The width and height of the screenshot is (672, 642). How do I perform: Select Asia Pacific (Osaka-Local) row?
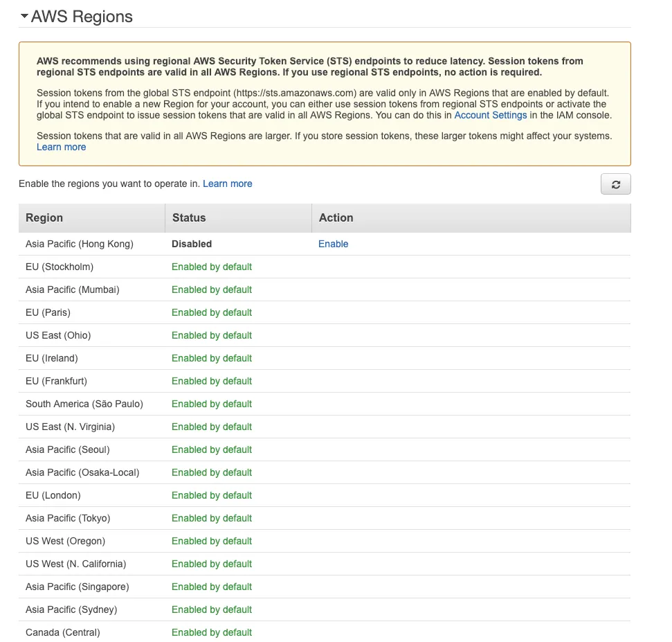pyautogui.click(x=325, y=472)
